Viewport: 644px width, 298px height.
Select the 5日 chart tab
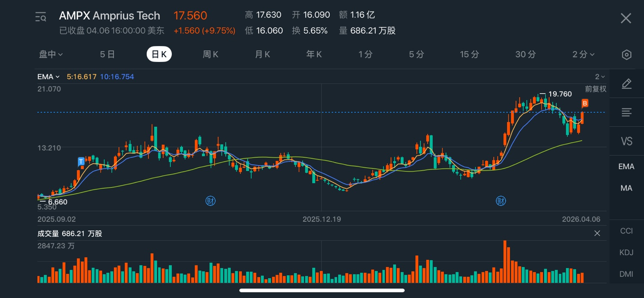click(x=107, y=55)
